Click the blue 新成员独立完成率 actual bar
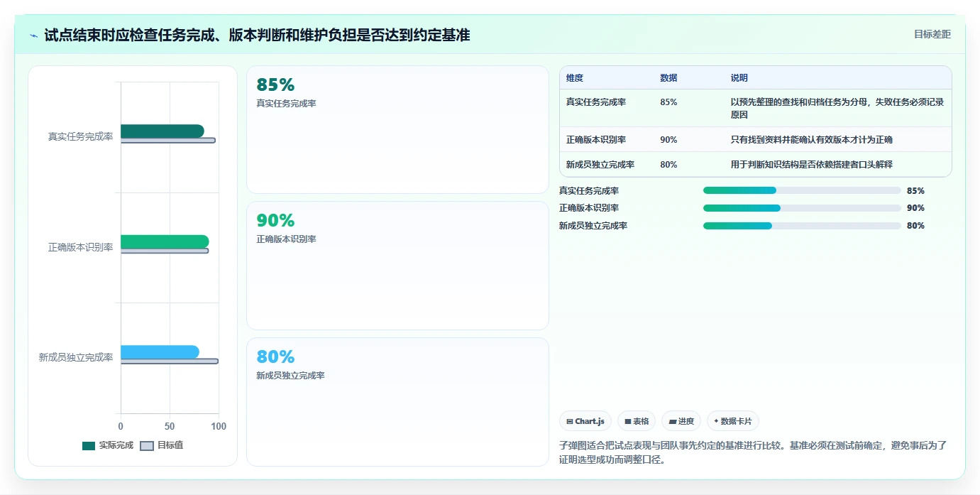This screenshot has width=980, height=495. click(x=160, y=352)
